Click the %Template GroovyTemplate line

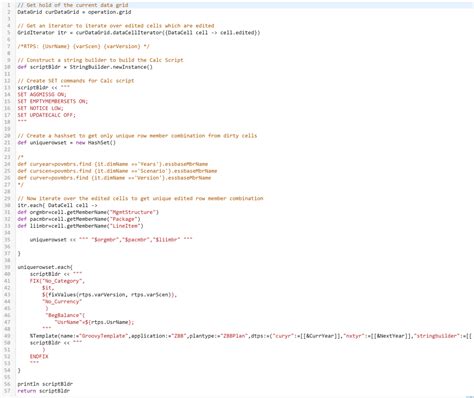click(x=251, y=336)
